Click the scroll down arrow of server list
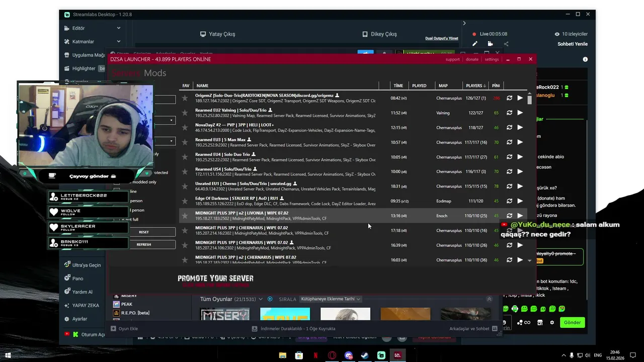 click(530, 260)
